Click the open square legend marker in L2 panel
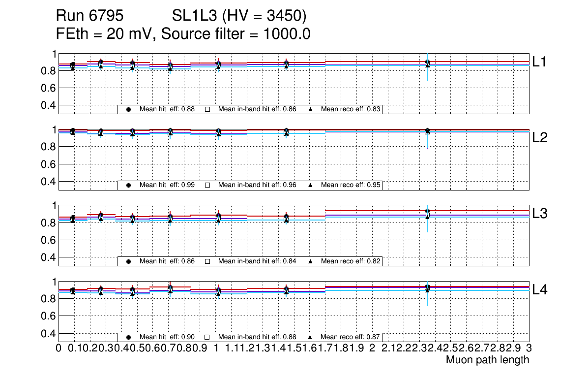 coord(207,185)
